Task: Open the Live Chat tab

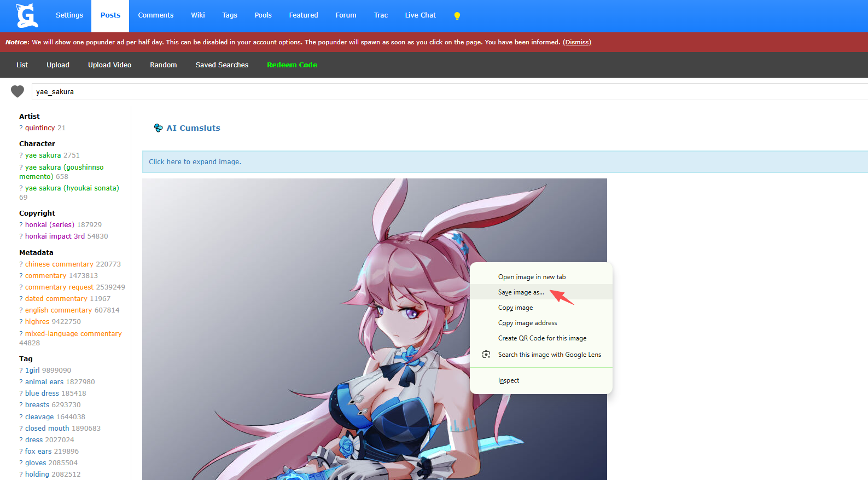Action: 421,15
